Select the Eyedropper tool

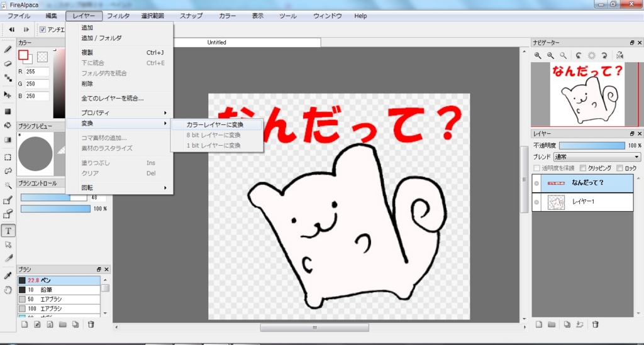[8, 275]
